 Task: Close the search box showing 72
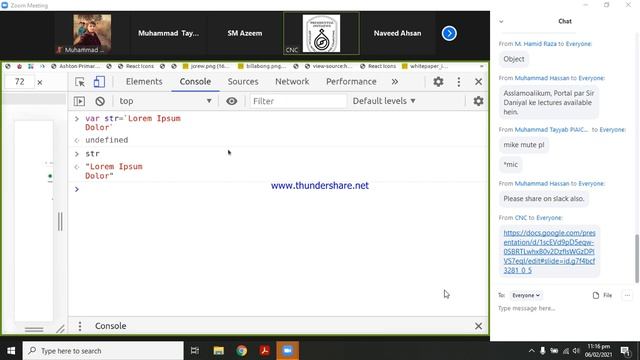pyautogui.click(x=40, y=82)
